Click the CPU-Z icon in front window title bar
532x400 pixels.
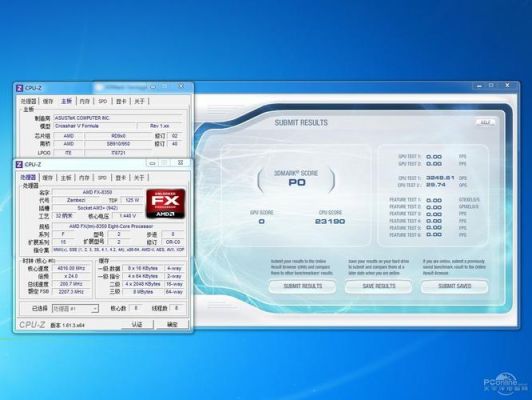point(19,165)
